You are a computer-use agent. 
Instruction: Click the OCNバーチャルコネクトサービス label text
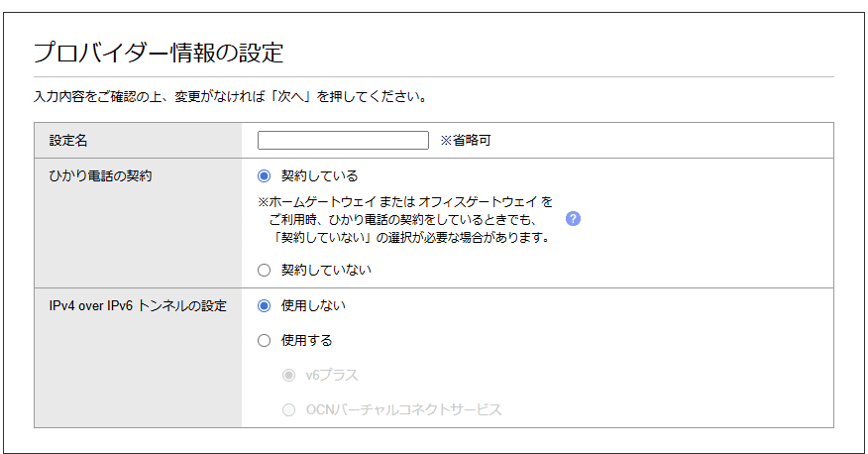404,409
